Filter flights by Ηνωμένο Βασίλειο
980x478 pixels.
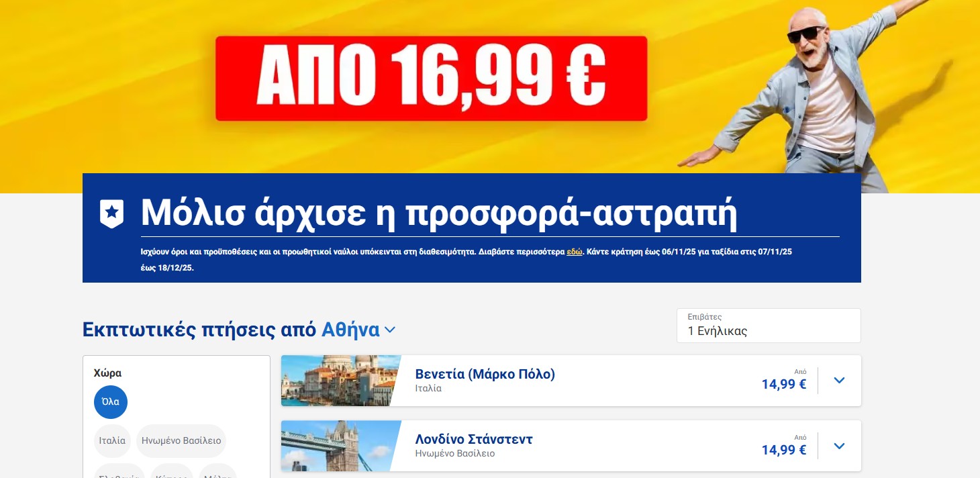pos(181,441)
